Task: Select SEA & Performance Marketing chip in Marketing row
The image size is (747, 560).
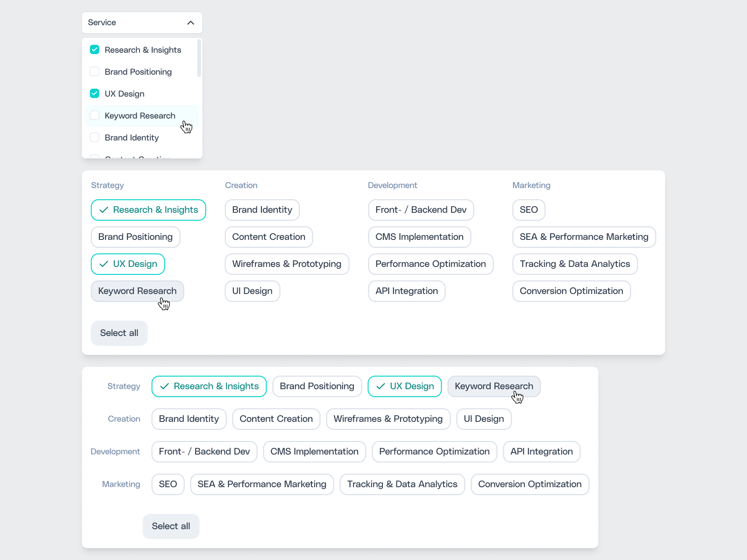Action: tap(262, 484)
